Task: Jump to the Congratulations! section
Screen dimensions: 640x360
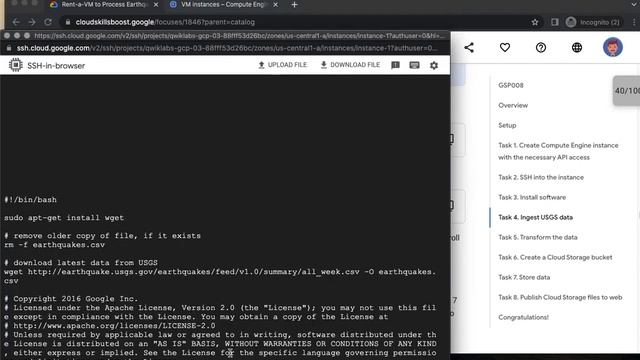Action: tap(523, 317)
